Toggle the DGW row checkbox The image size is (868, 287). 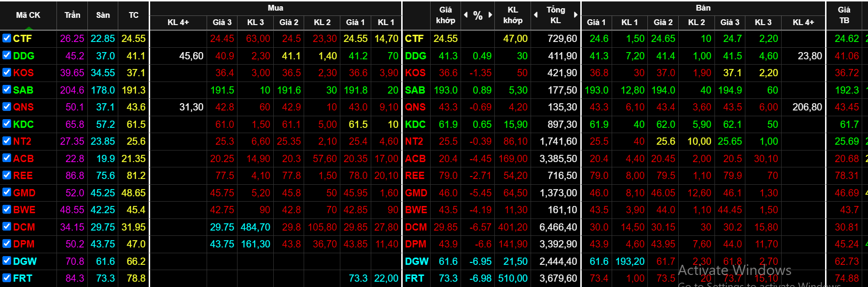click(7, 260)
